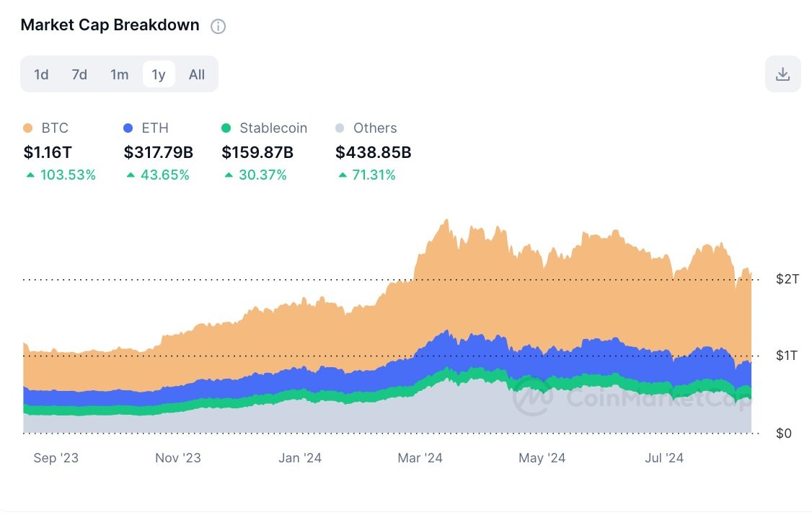This screenshot has height=515, width=812.
Task: Select the 7d time range
Action: 79,74
